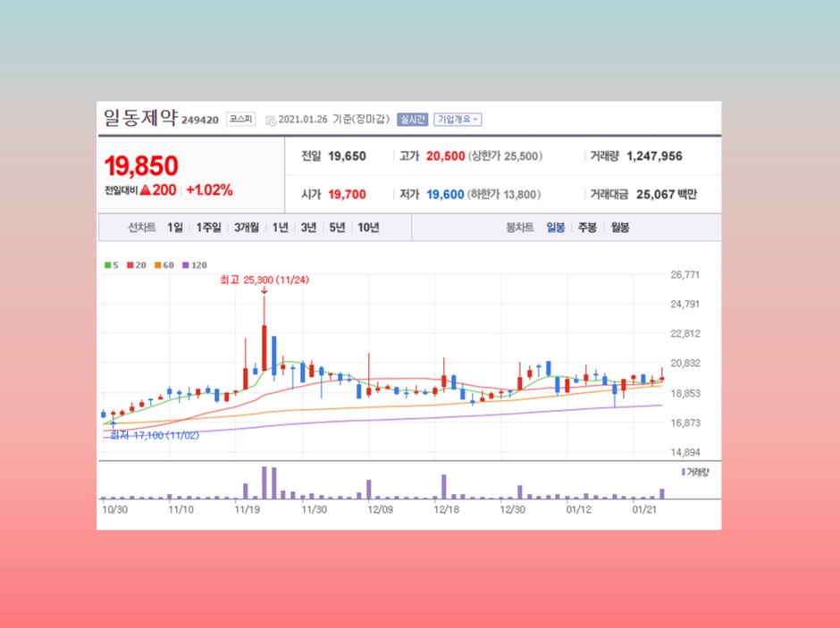The height and width of the screenshot is (628, 840).
Task: Click the red 20-day average legend swatch
Action: [130, 265]
